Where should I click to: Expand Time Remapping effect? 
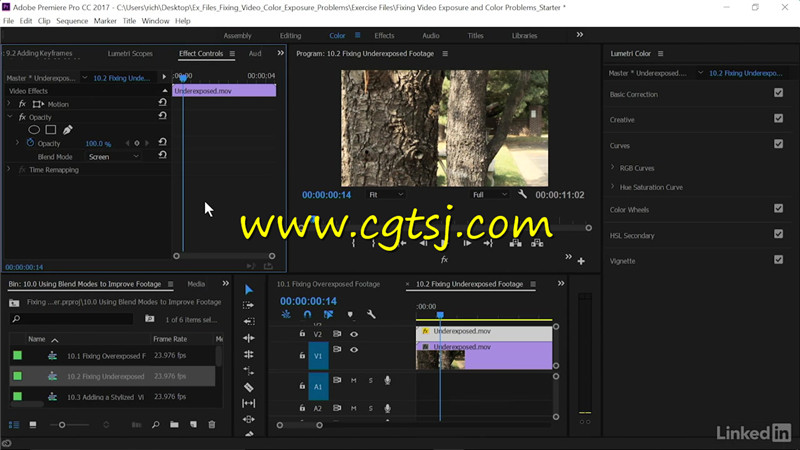pyautogui.click(x=9, y=169)
